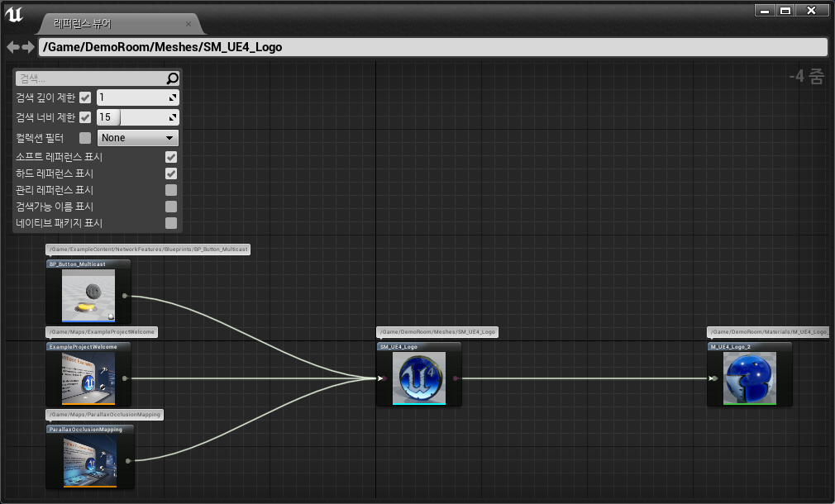Screen dimensions: 835x504
Task: Uncheck 하드 레퍼런스 표시
Action: 171,174
